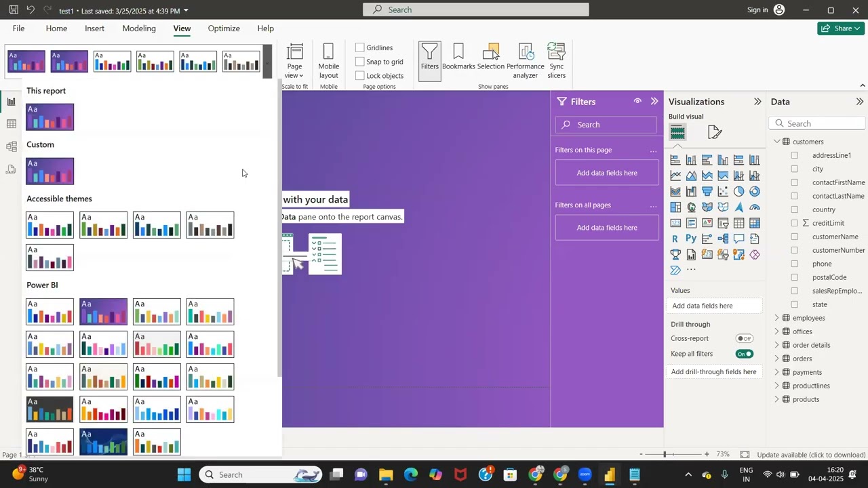The image size is (868, 488).
Task: Open the Format visual paintbrush tab
Action: 715,133
